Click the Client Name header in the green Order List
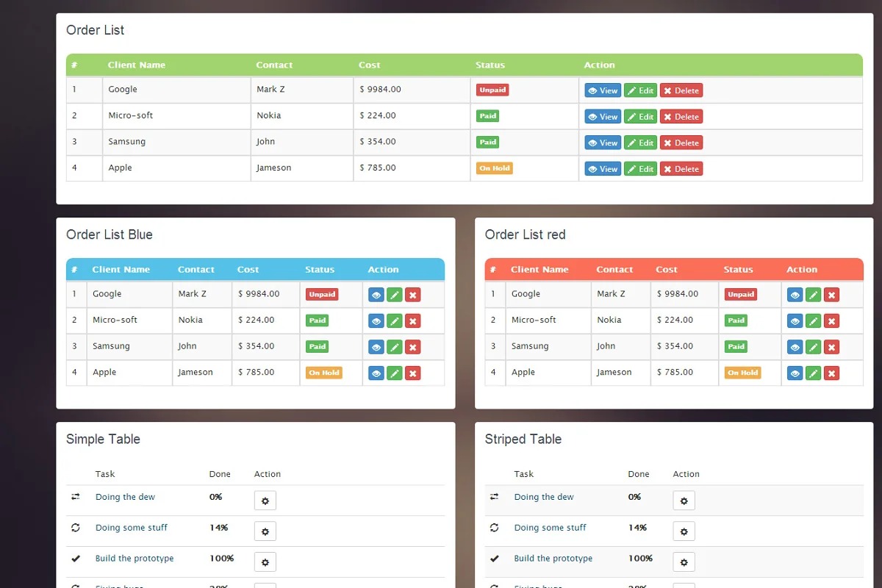Image resolution: width=882 pixels, height=588 pixels. tap(137, 65)
